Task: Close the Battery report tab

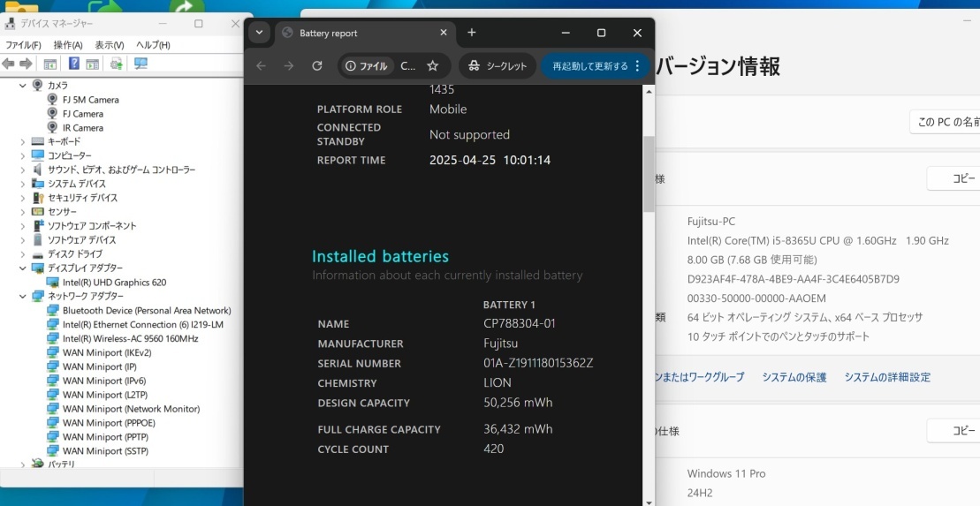Action: (444, 33)
